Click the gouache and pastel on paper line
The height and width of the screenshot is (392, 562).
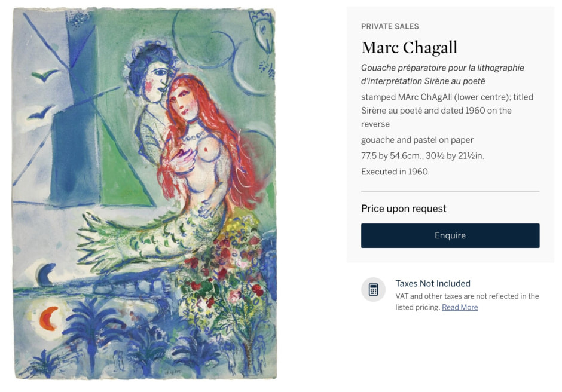[417, 140]
